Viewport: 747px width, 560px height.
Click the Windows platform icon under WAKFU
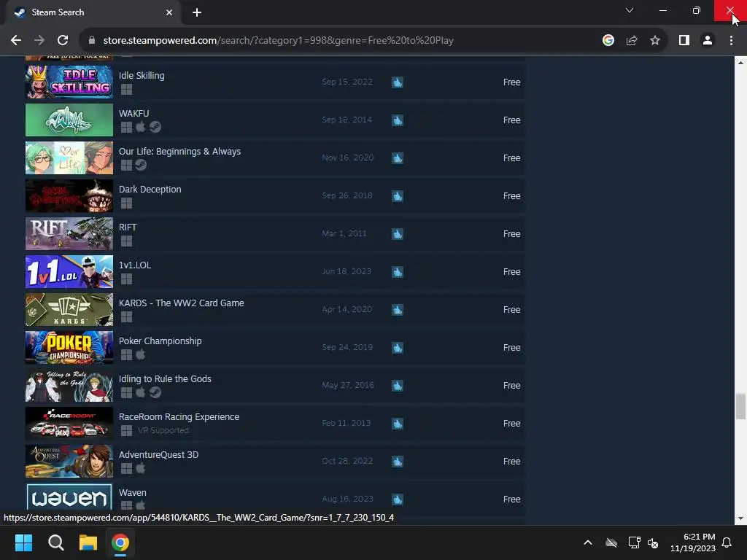coord(126,127)
